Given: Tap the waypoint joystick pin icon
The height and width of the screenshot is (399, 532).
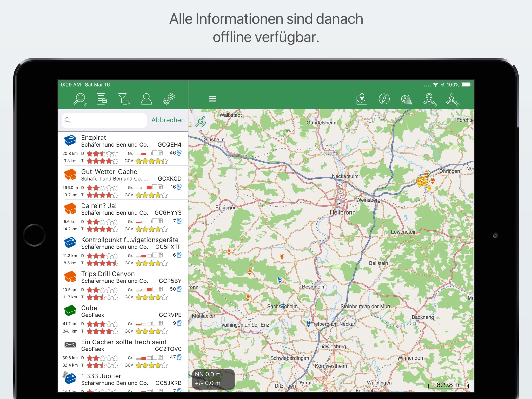Looking at the screenshot, I should [452, 99].
